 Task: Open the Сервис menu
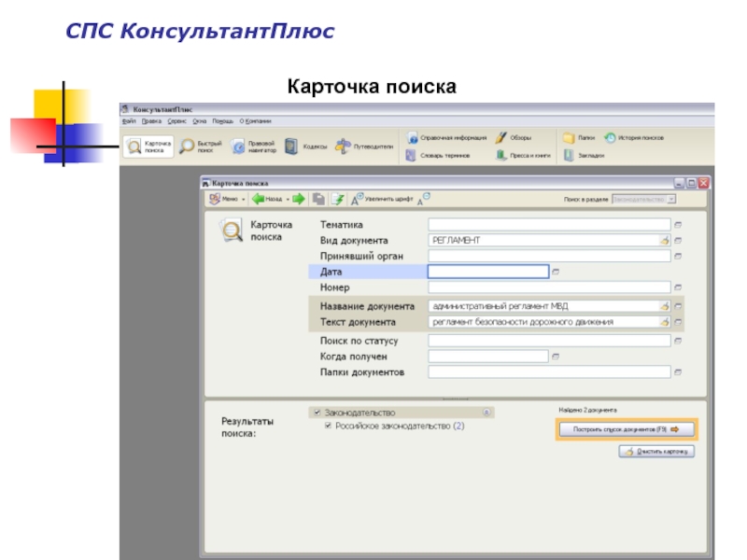coord(176,120)
